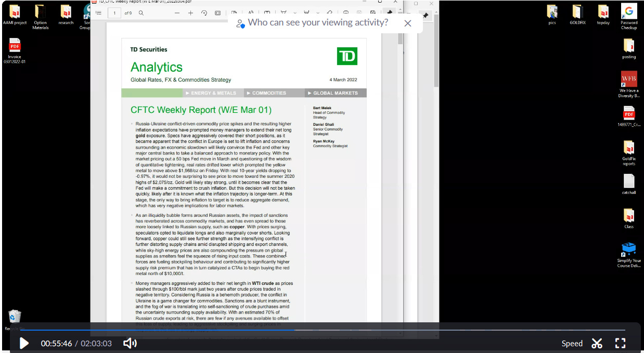Click Global Rates, FX & Commodities Strategy subtitle

coord(181,80)
